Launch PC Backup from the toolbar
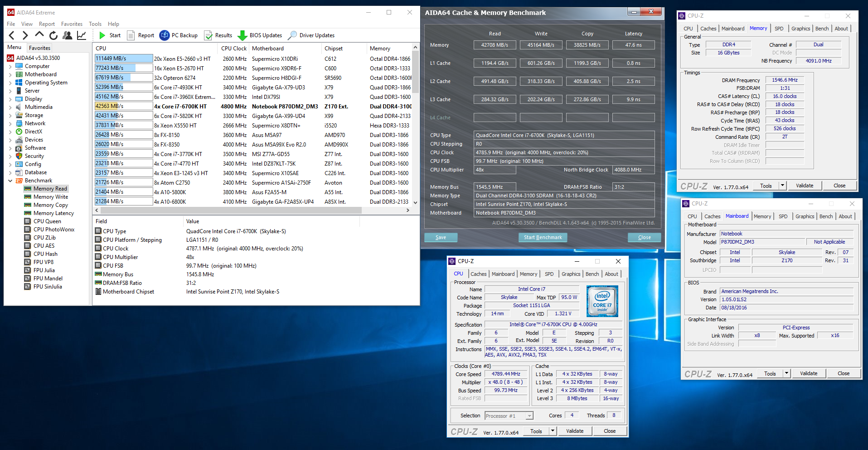This screenshot has width=868, height=450. (x=179, y=35)
